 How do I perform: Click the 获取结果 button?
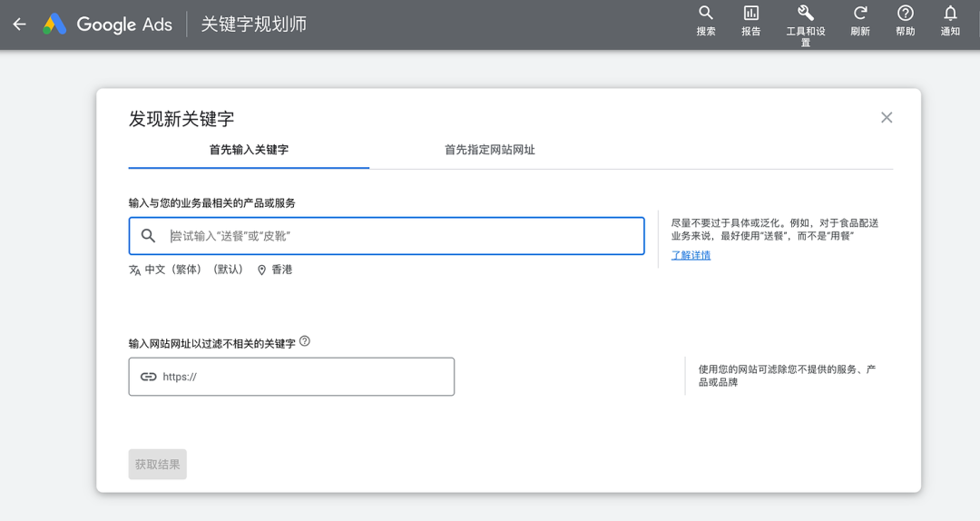158,465
